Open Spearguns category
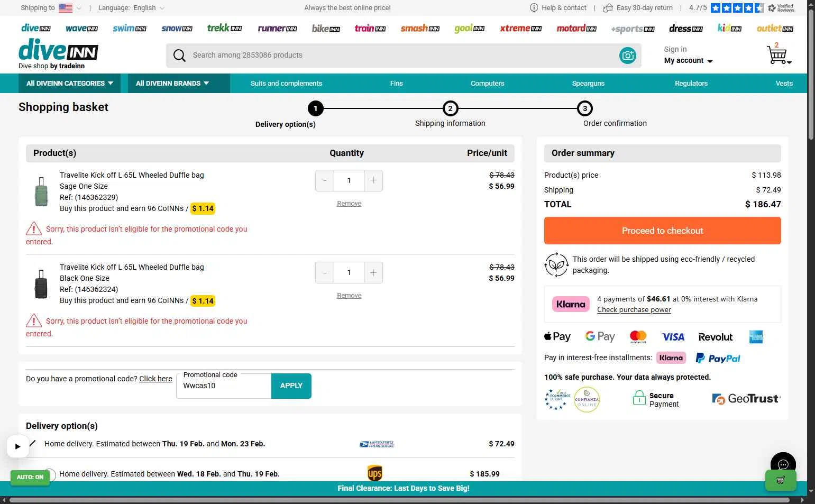The width and height of the screenshot is (815, 504). click(x=588, y=84)
